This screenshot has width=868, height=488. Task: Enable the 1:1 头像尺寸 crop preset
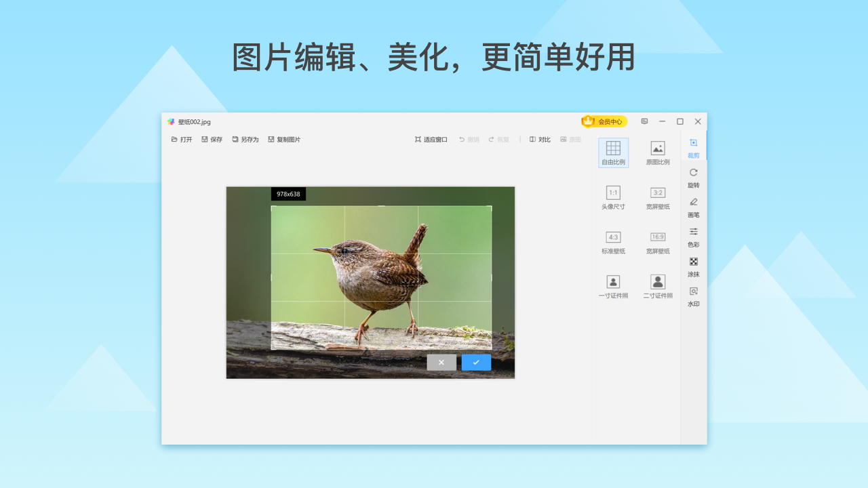[x=613, y=198]
